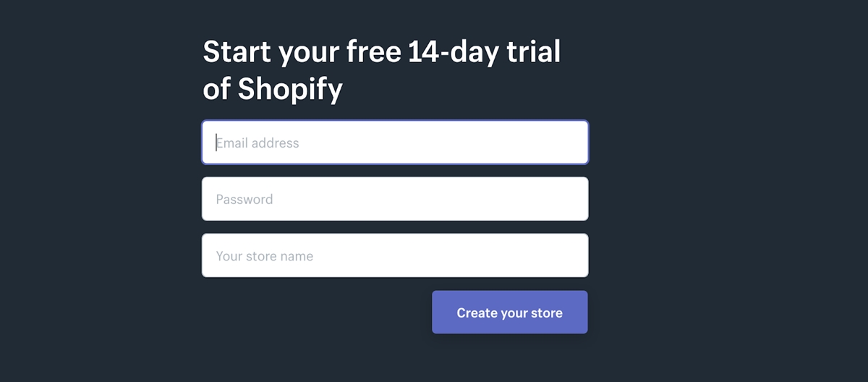
Task: Click the word Shopify in the heading
Action: (290, 90)
